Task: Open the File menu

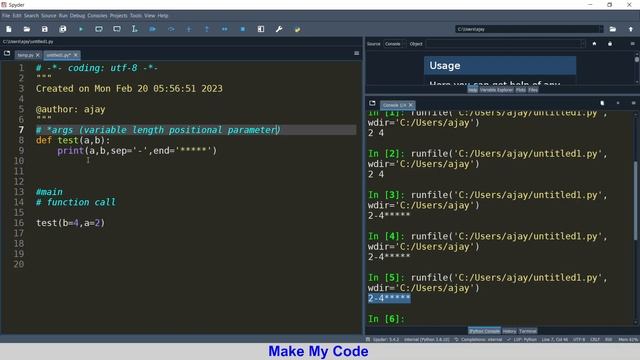Action: pos(6,16)
